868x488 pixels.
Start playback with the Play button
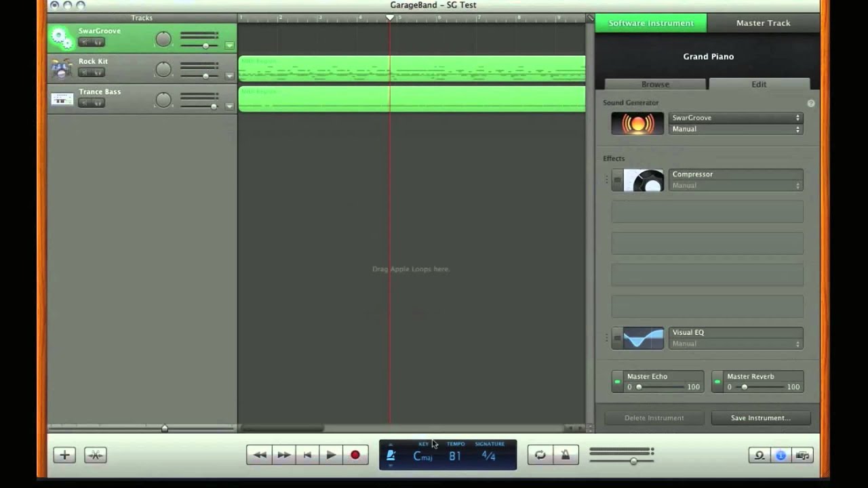tap(331, 455)
